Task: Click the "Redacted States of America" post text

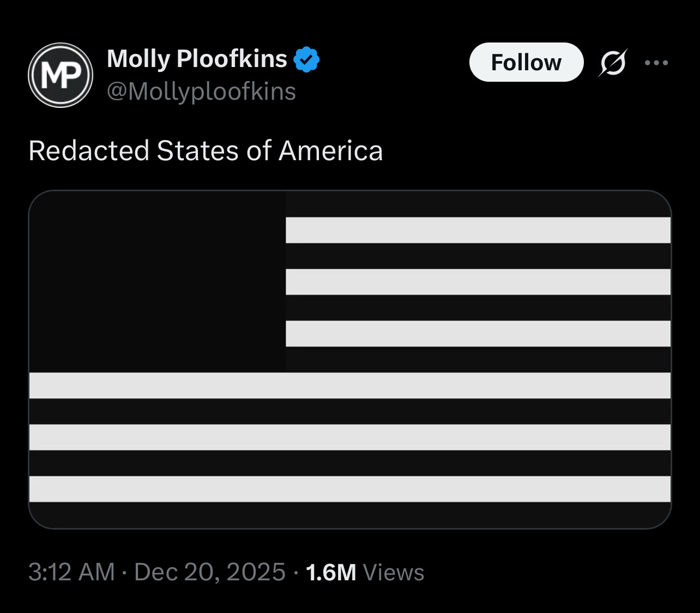Action: pos(206,151)
